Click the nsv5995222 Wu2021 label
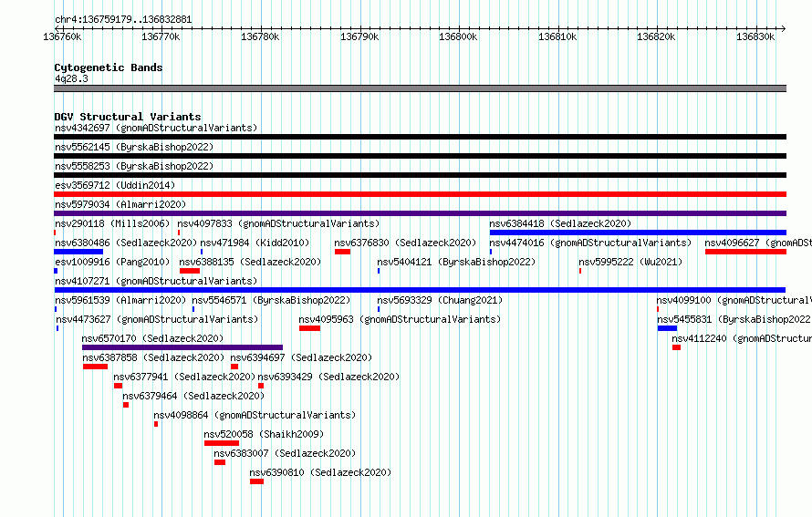 pos(630,262)
